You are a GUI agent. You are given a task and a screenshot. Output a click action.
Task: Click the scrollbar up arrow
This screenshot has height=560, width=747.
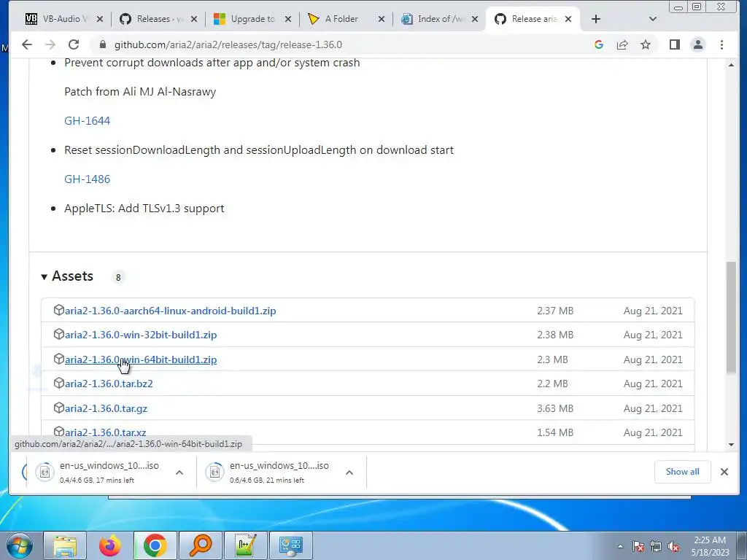pyautogui.click(x=731, y=65)
